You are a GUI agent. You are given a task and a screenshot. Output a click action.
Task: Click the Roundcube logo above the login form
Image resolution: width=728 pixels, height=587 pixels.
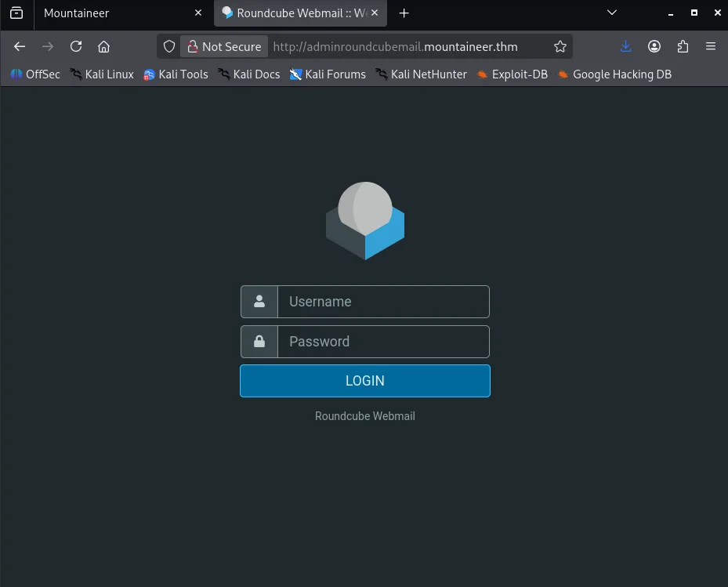365,221
